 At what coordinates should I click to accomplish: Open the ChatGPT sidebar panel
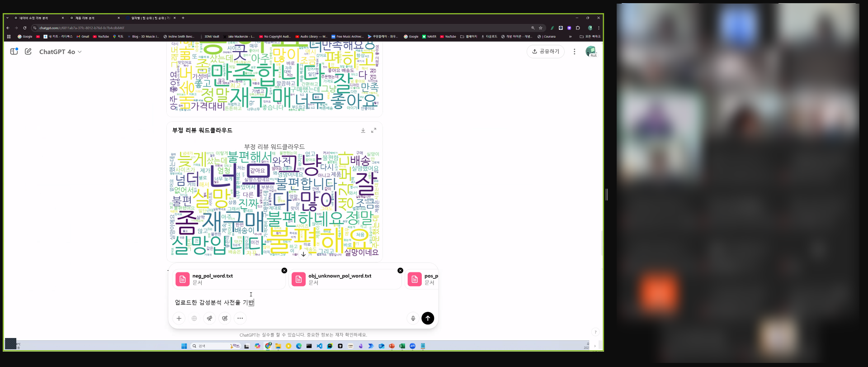click(x=14, y=52)
